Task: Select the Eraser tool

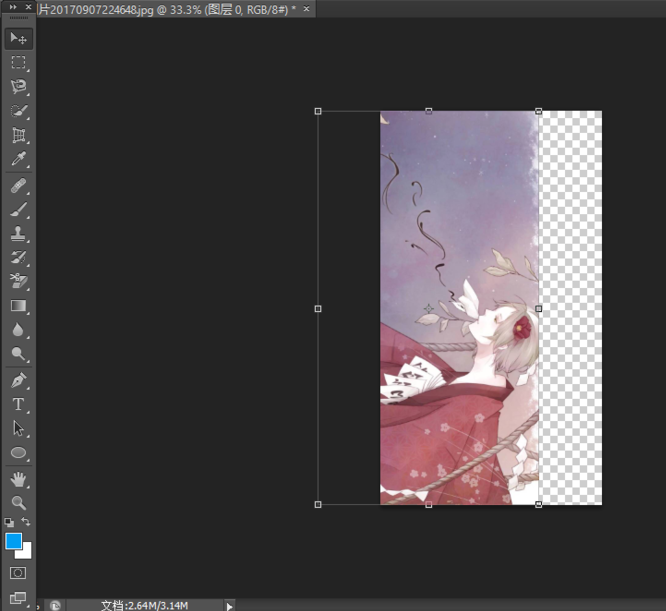Action: click(x=18, y=281)
